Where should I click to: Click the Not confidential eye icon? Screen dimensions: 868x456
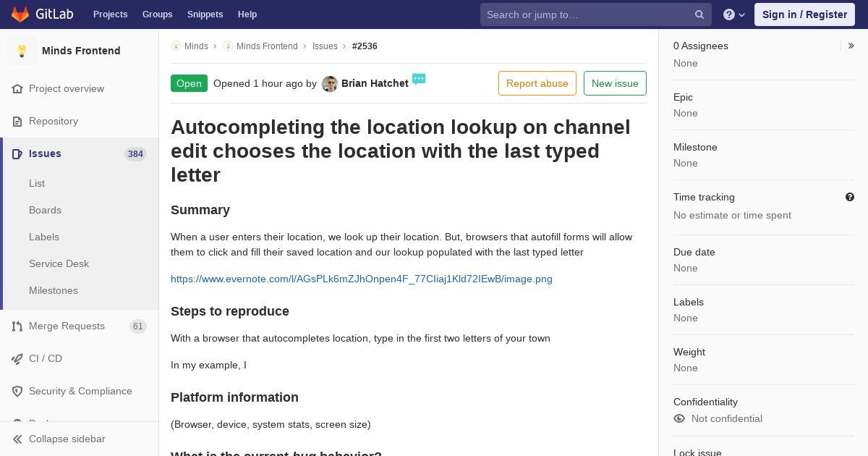pos(679,418)
